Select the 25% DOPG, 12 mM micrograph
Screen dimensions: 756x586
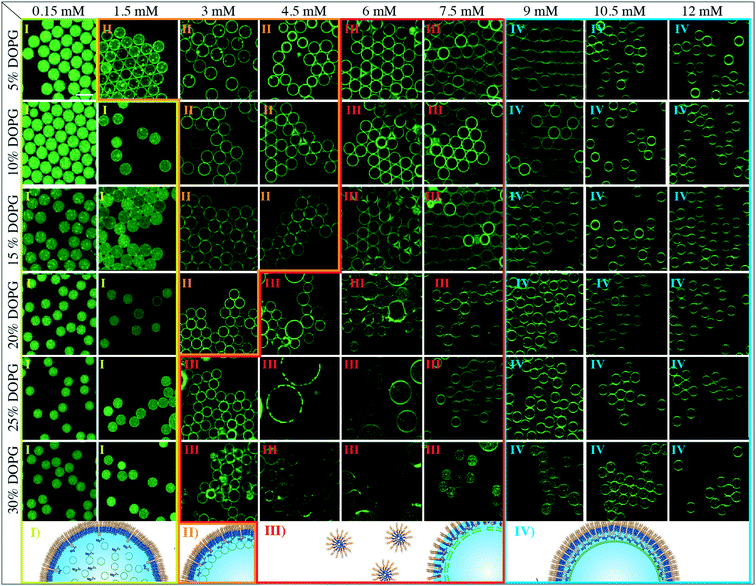(x=709, y=398)
